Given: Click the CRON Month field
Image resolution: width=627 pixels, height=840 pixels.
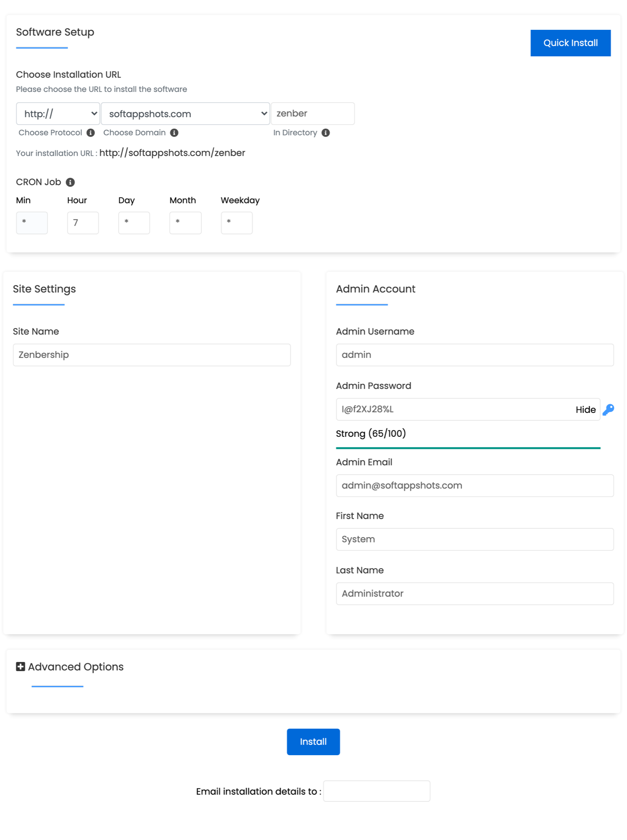Looking at the screenshot, I should [x=185, y=223].
